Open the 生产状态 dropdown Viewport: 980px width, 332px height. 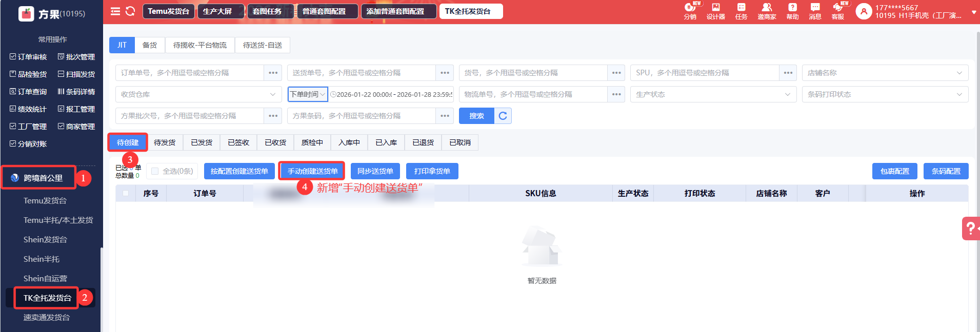(x=713, y=94)
